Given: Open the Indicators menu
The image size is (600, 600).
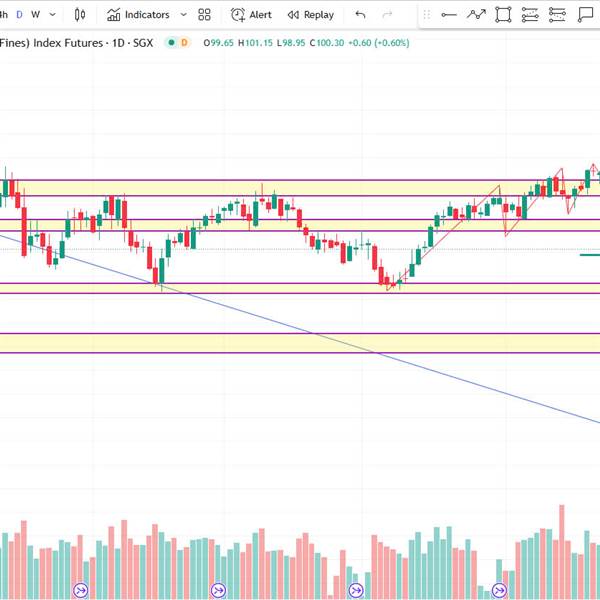Looking at the screenshot, I should (x=138, y=15).
